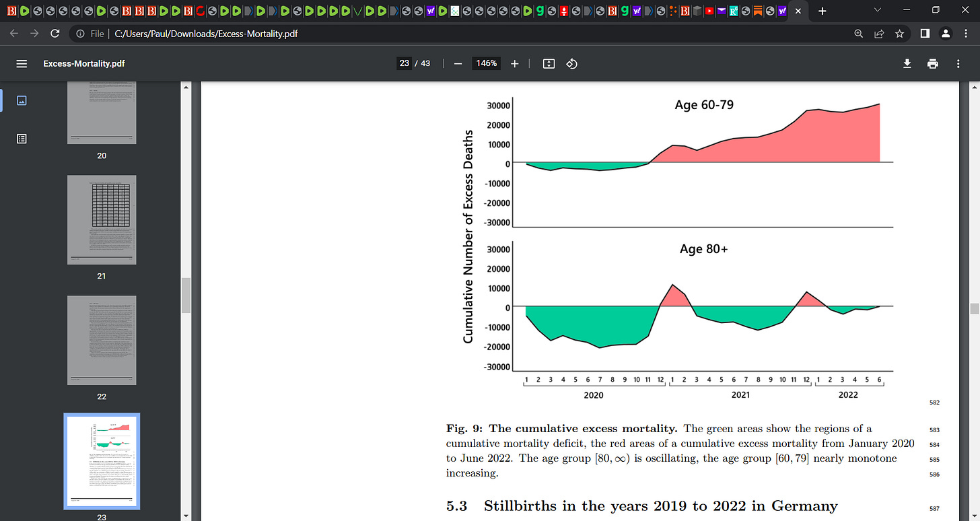Select the thumbnail view sidebar icon
980x521 pixels.
(x=22, y=100)
